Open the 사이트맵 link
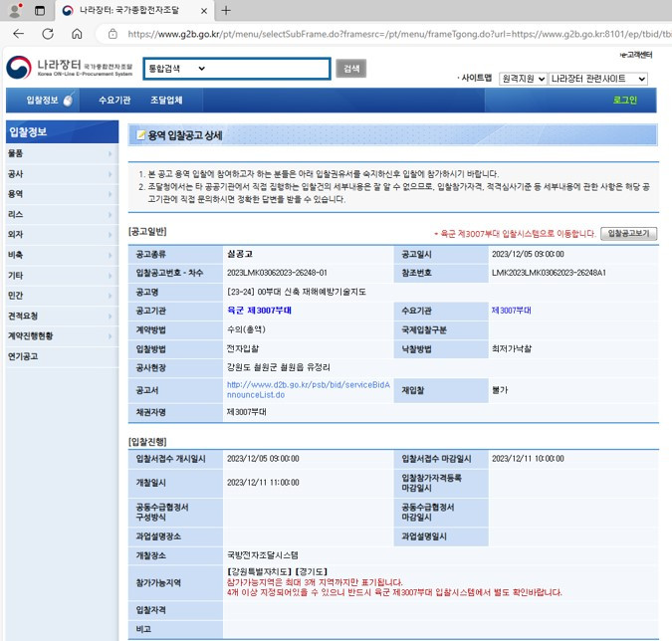Viewport: 672px width, 641px height. tap(476, 78)
